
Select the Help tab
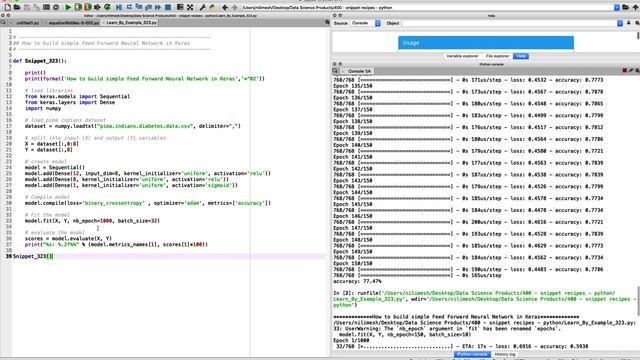pyautogui.click(x=521, y=56)
